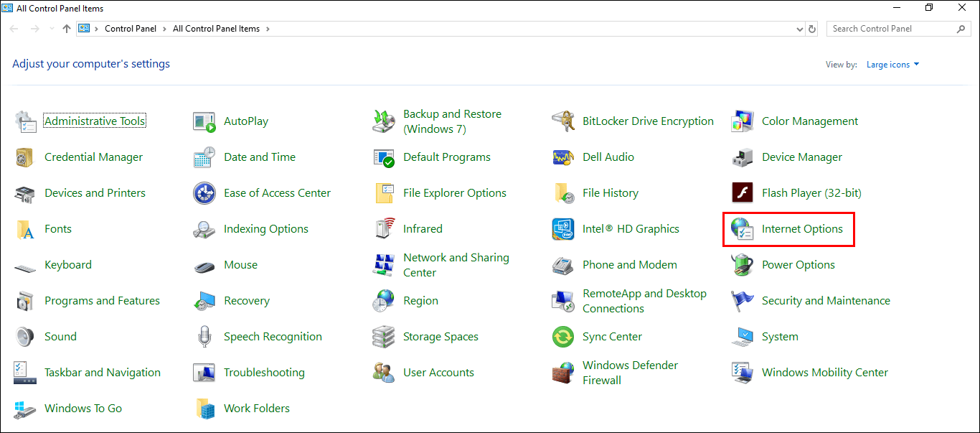Viewport: 980px width, 433px height.
Task: Open the Dell Audio icon
Action: pos(563,157)
